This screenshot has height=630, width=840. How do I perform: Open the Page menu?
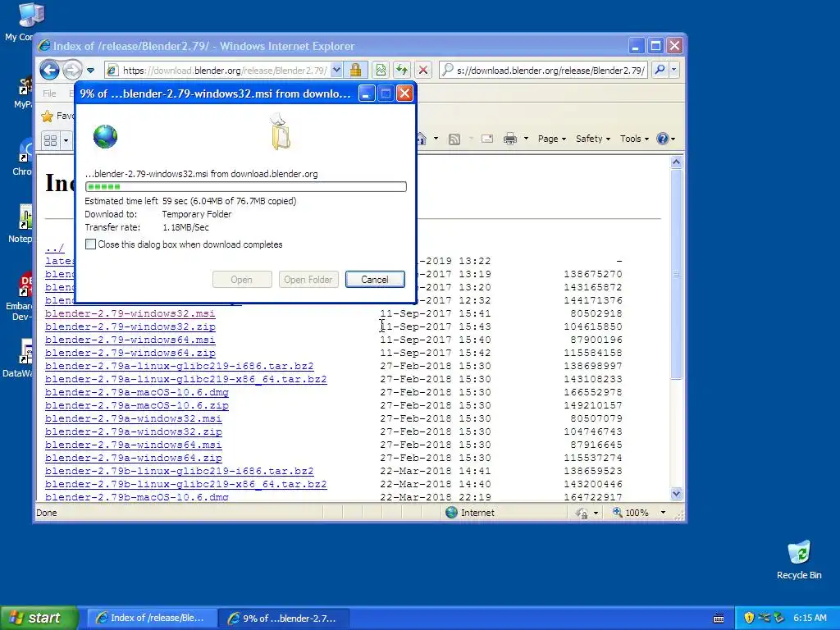(552, 139)
